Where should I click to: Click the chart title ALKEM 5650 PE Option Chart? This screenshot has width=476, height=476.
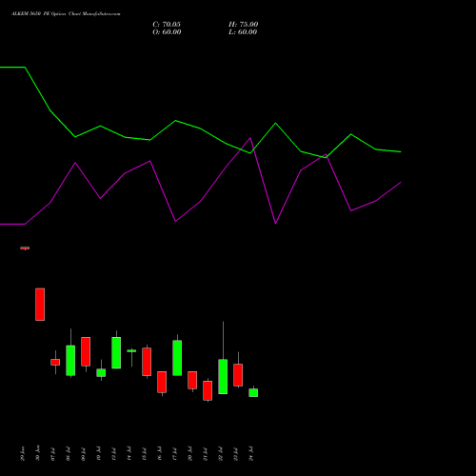[x=66, y=14]
